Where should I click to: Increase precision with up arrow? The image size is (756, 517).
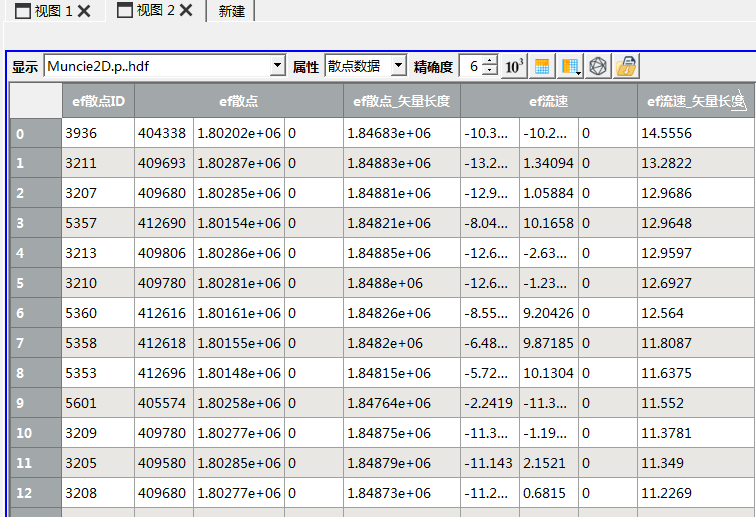490,61
